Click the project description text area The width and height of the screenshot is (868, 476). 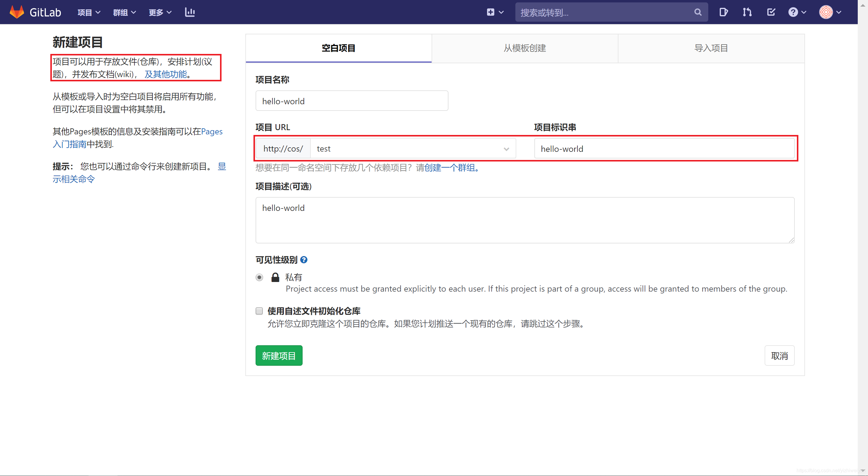[x=525, y=220]
